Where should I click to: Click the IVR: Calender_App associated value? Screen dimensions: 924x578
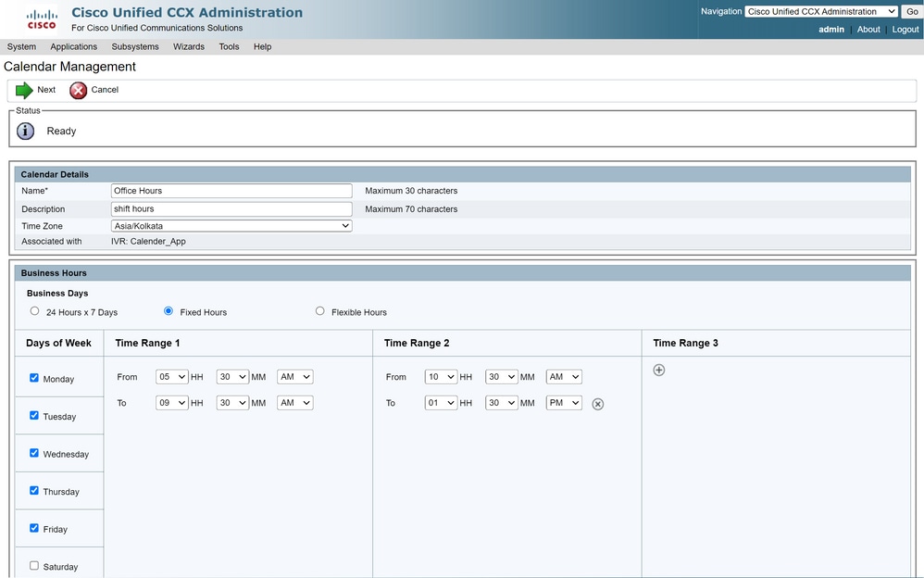(x=148, y=241)
